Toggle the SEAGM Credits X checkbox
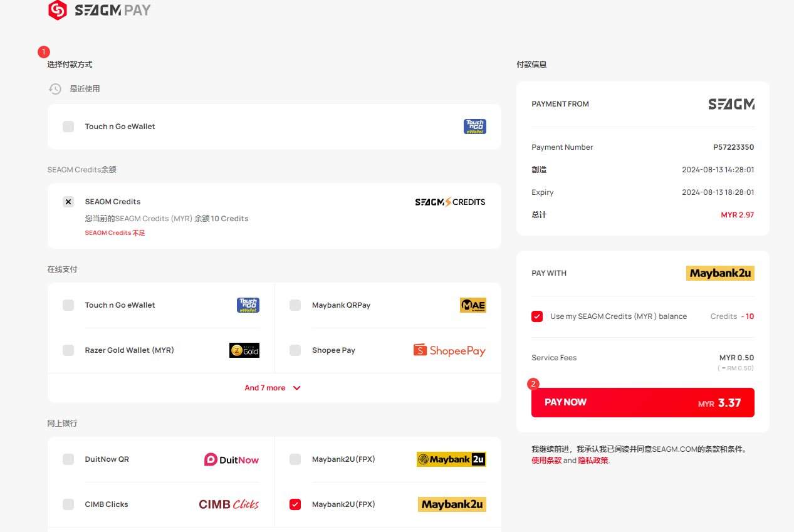 [68, 202]
